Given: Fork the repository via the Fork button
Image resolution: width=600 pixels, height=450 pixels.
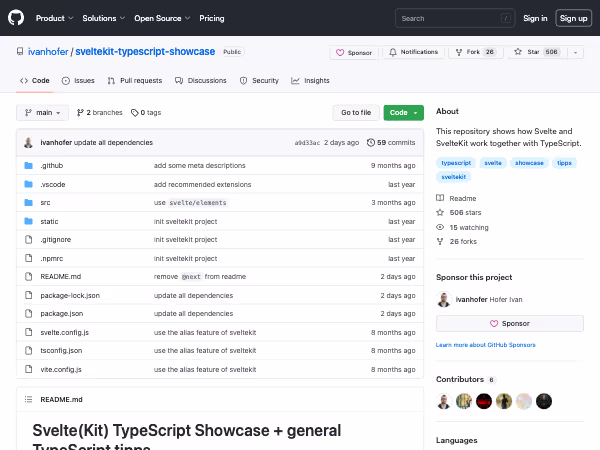Looking at the screenshot, I should 476,52.
